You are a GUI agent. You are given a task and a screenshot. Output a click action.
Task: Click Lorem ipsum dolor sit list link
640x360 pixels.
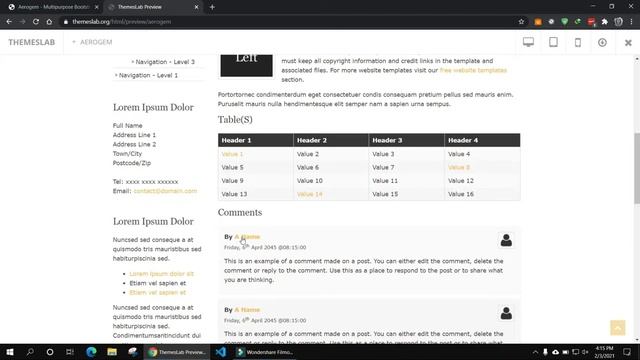point(161,274)
